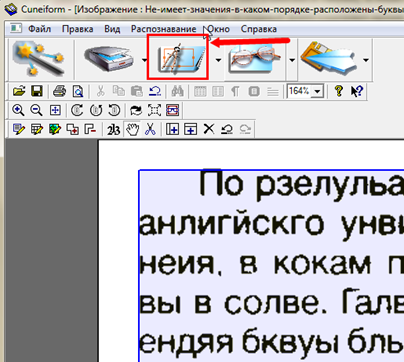Click the undo arrow in block toolbar
The height and width of the screenshot is (362, 404).
coord(227,129)
